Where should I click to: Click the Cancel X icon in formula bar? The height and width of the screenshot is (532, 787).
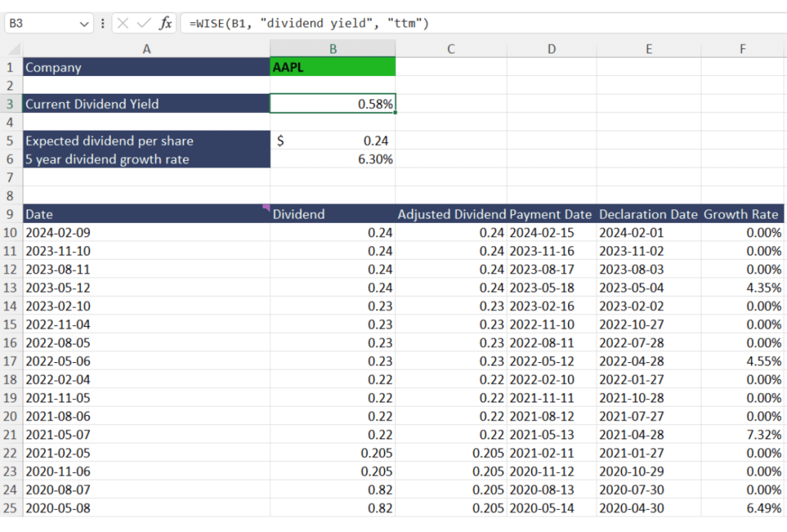[x=124, y=24]
